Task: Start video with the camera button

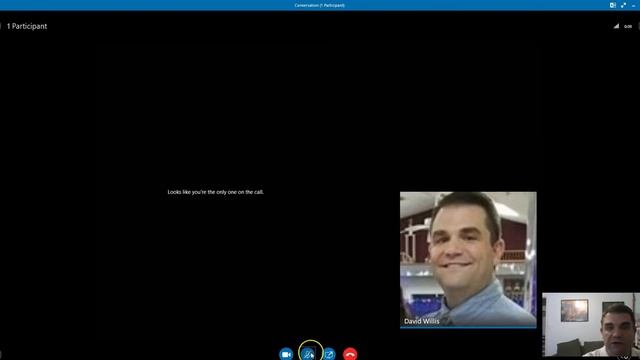Action: [286, 354]
